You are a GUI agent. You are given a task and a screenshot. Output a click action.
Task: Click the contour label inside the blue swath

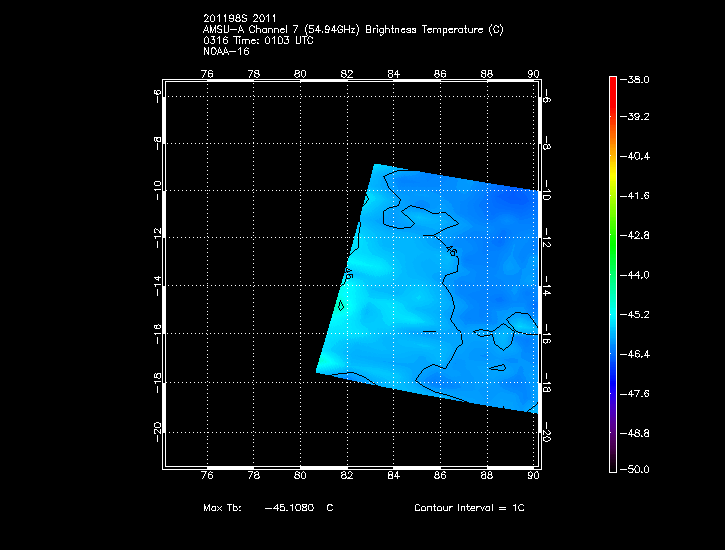pyautogui.click(x=452, y=251)
